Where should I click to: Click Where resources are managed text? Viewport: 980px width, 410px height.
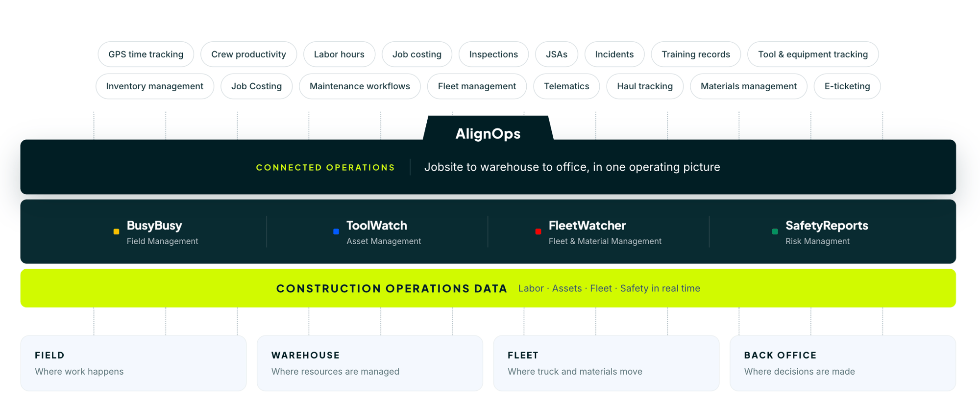pos(335,372)
